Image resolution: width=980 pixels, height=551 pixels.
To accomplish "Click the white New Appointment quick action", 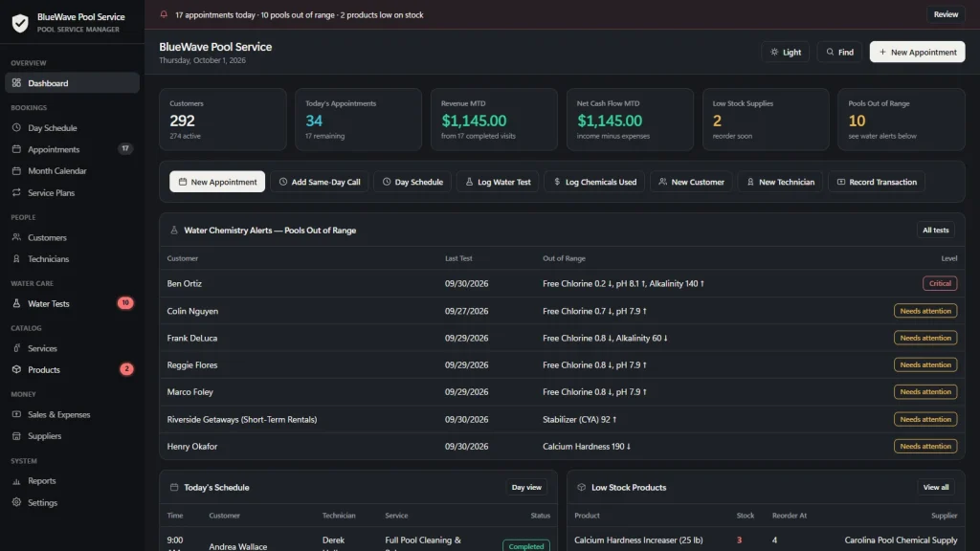I will point(217,182).
